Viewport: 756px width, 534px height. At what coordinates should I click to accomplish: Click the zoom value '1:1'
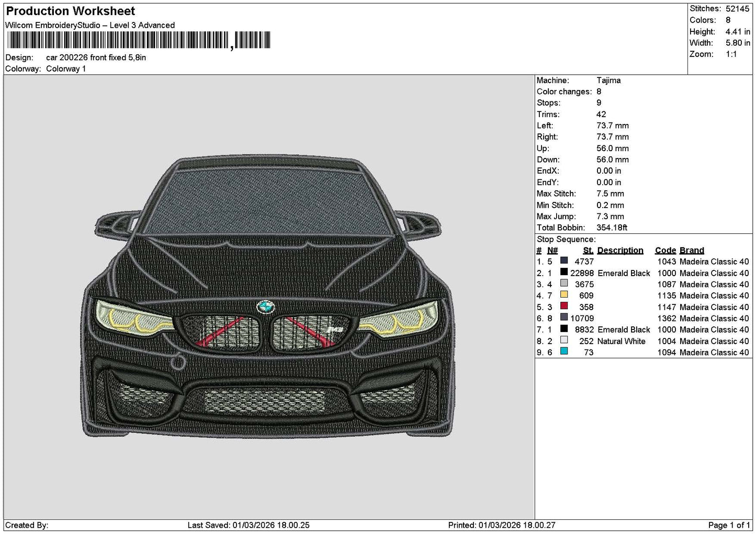pyautogui.click(x=731, y=54)
